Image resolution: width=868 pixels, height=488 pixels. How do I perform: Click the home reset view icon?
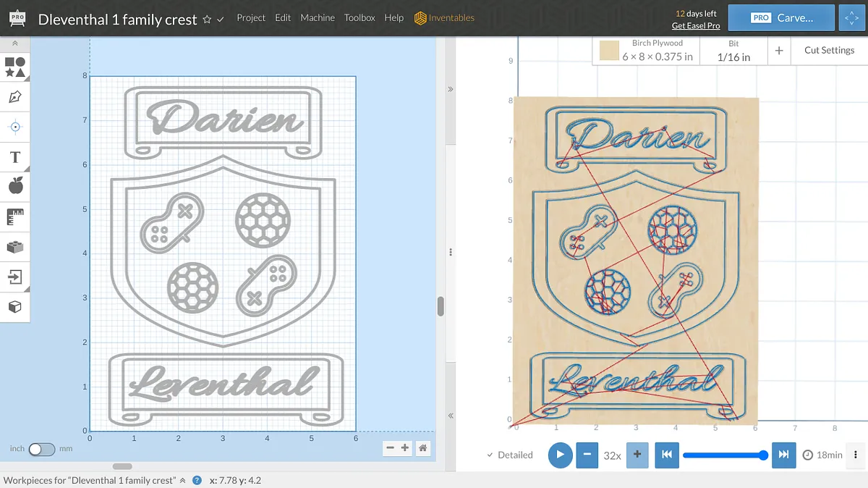tap(423, 448)
